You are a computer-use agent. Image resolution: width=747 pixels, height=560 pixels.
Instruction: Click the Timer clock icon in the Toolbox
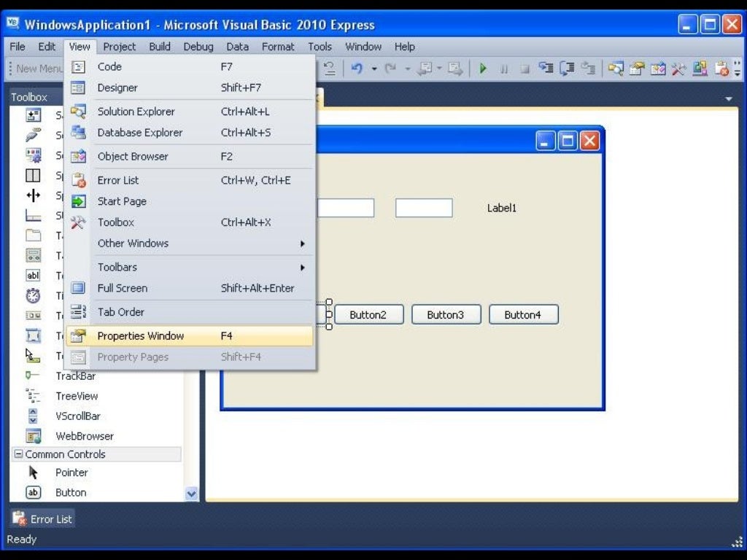(x=33, y=296)
